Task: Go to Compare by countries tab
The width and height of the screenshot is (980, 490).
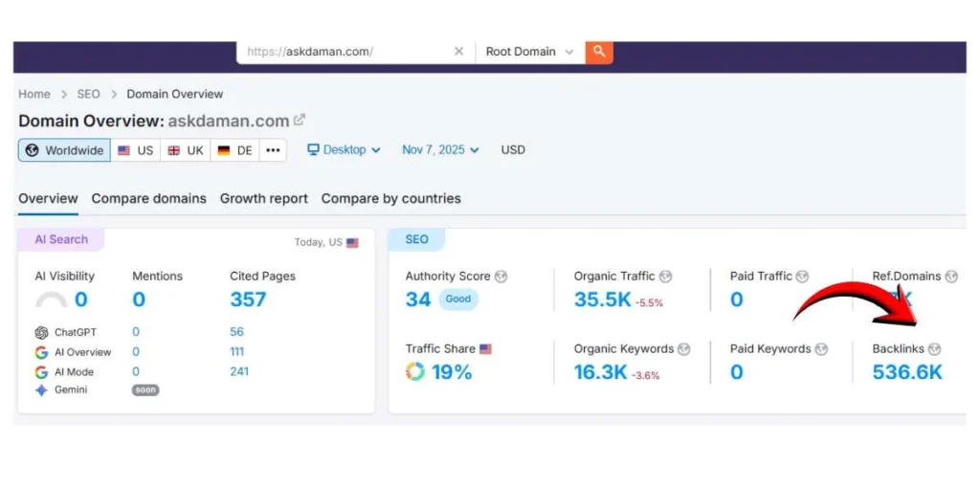Action: tap(390, 199)
